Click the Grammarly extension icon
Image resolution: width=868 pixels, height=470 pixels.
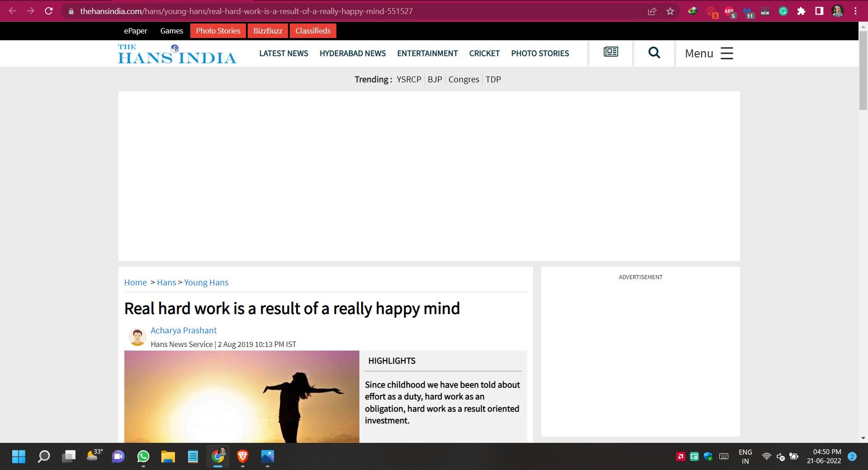(x=783, y=11)
